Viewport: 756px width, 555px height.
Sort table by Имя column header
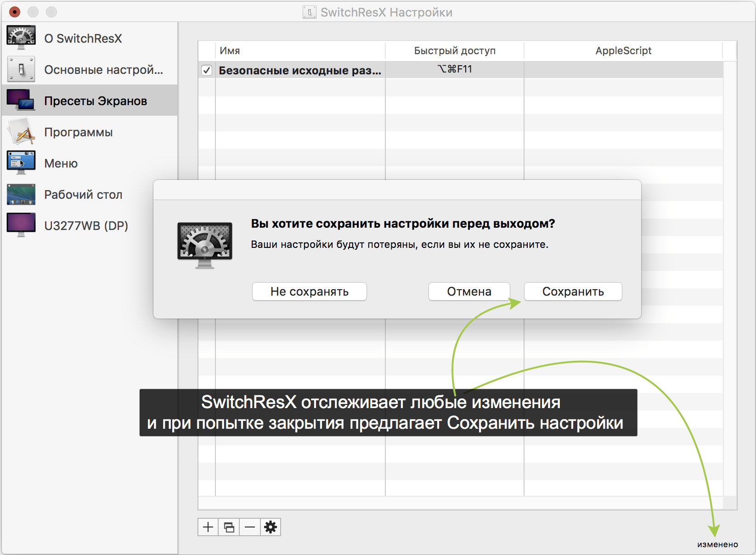300,50
